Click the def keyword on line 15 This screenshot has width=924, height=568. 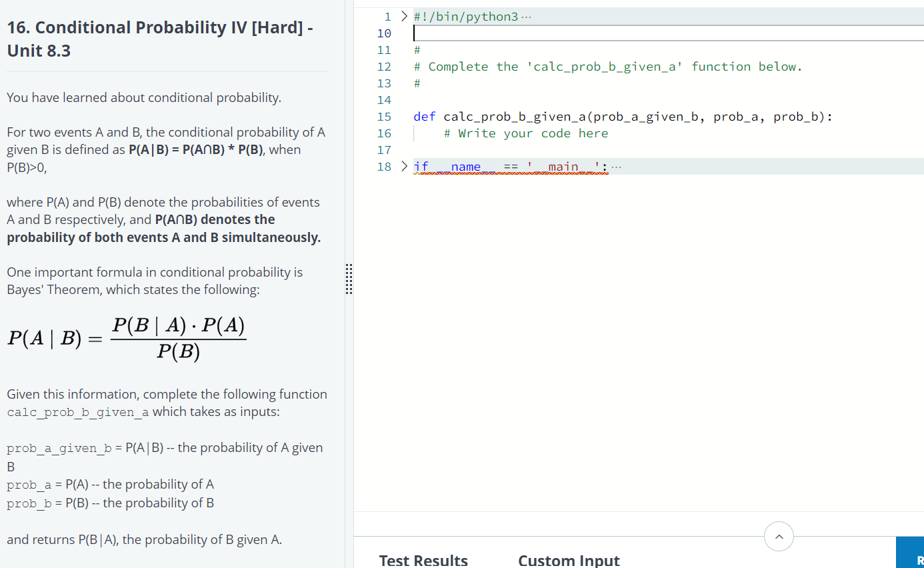424,116
